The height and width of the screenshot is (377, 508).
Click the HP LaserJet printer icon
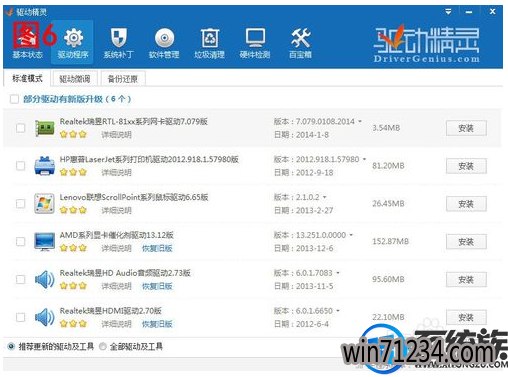45,166
